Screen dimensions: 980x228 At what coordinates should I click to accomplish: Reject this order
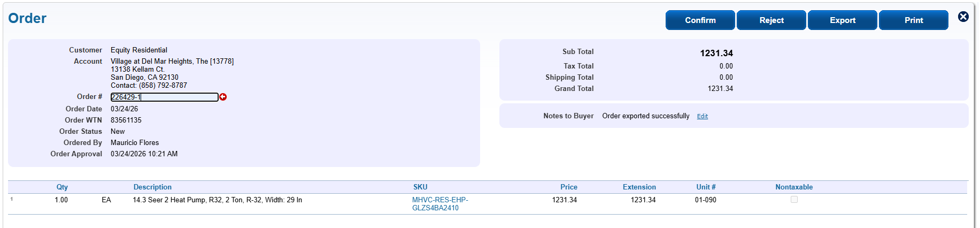[771, 20]
